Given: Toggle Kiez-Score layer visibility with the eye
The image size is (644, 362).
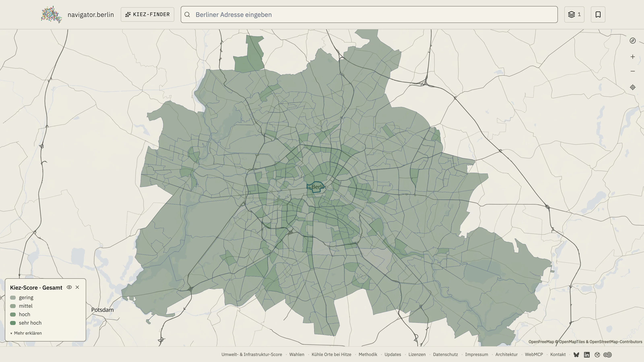Looking at the screenshot, I should coord(69,287).
